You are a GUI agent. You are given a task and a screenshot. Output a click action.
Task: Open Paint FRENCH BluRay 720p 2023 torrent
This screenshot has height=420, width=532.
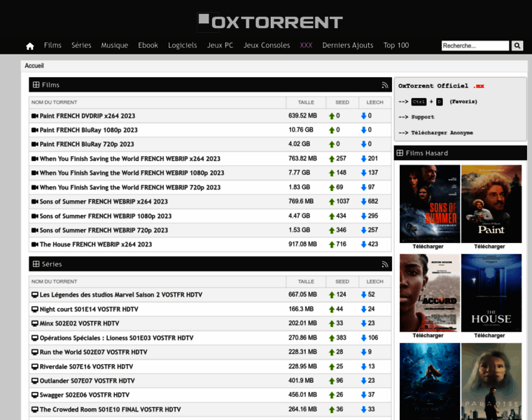click(x=87, y=144)
